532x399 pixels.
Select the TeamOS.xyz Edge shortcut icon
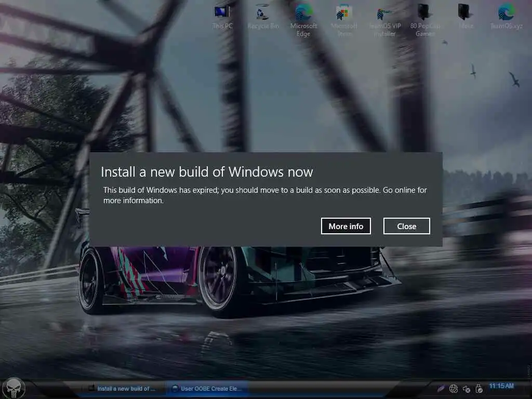pos(506,17)
